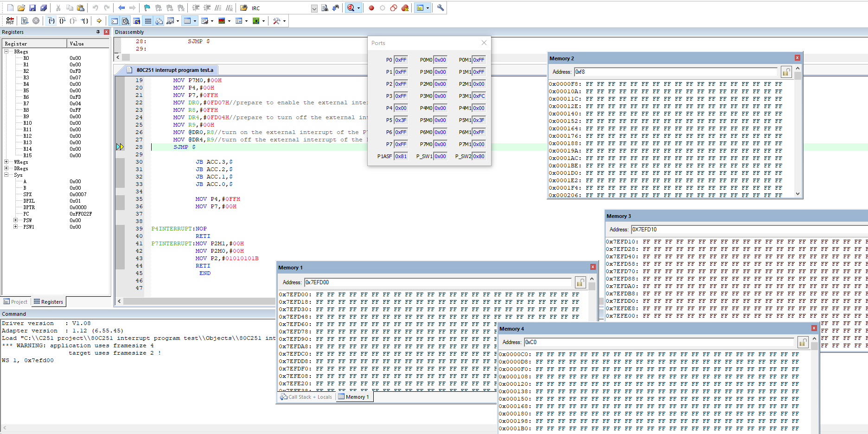The height and width of the screenshot is (434, 868).
Task: Reset the CPU with the RST icon
Action: [x=10, y=21]
